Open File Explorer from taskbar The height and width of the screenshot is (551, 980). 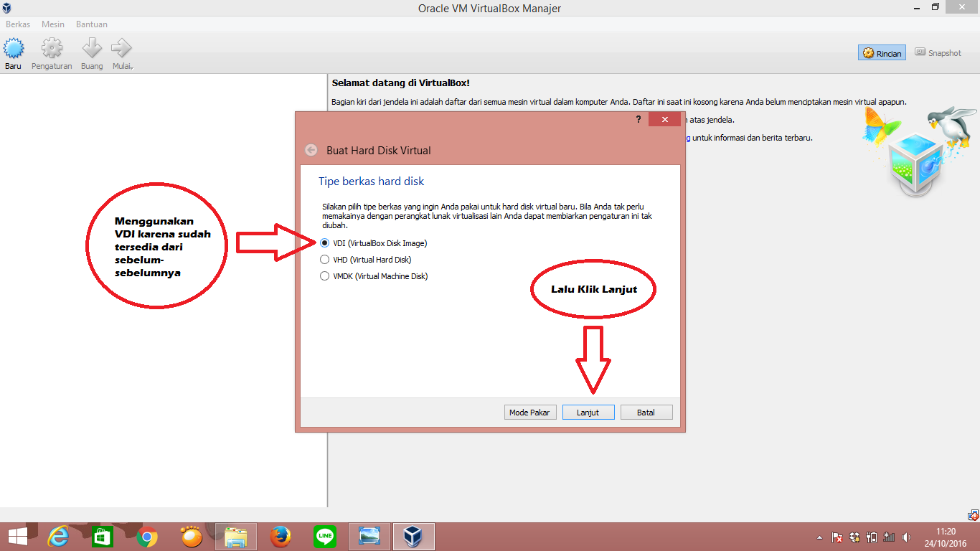236,537
